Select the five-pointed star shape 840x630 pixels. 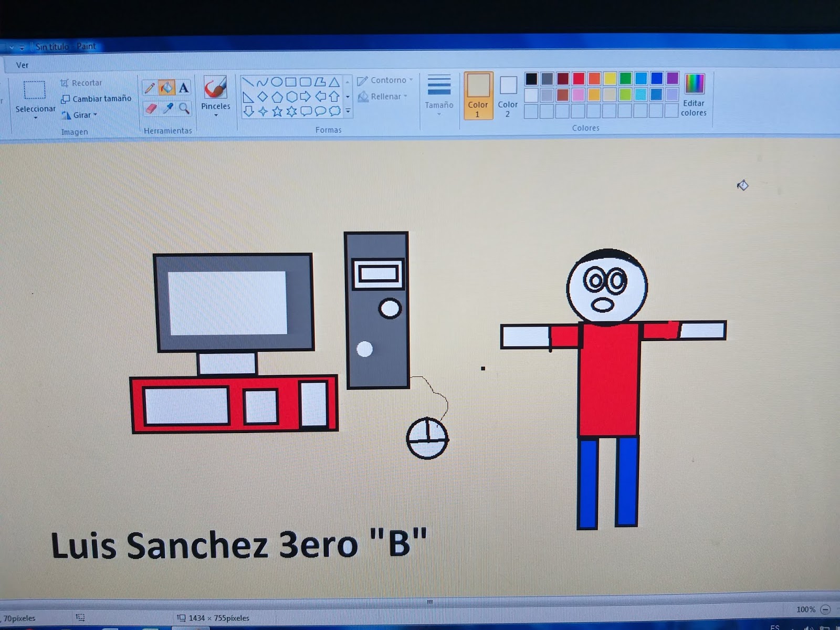click(x=277, y=111)
